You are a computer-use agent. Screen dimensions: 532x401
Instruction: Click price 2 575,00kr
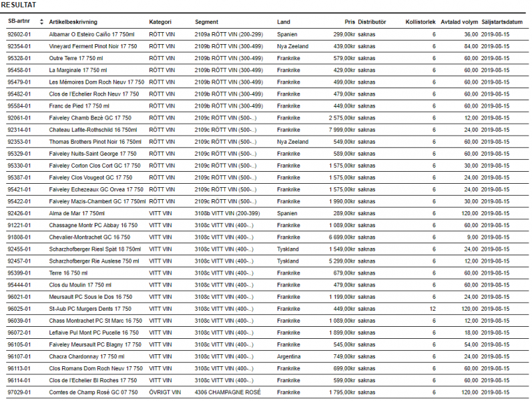(x=342, y=118)
